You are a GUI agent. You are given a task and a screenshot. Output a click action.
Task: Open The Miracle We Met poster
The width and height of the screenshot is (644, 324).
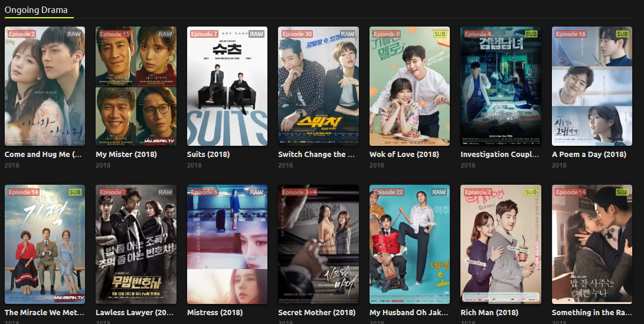[x=45, y=244]
